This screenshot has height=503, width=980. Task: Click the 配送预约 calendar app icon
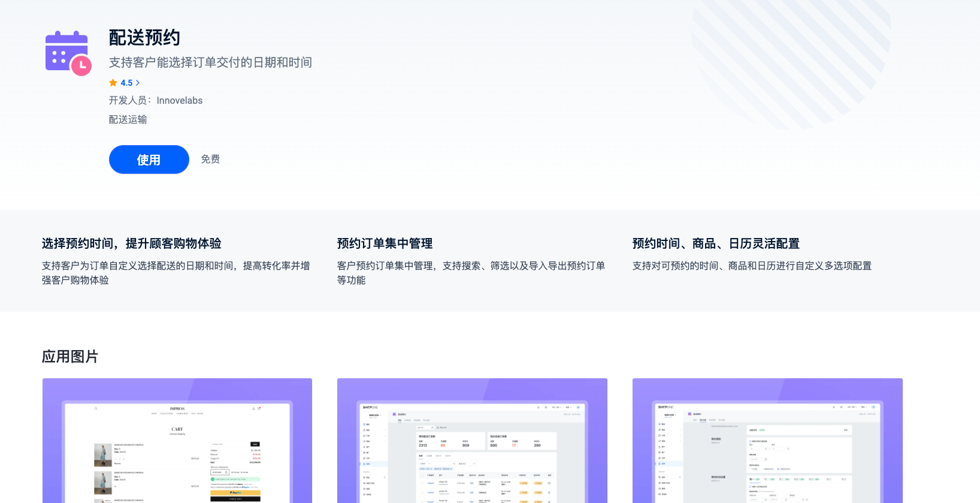[68, 53]
